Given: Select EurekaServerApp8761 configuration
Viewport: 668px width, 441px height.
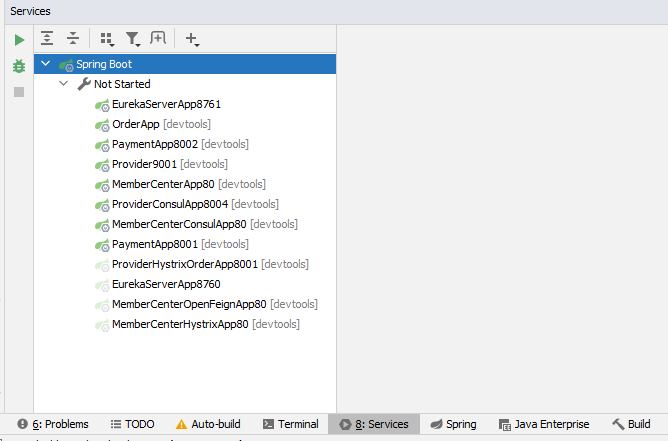Looking at the screenshot, I should point(166,104).
